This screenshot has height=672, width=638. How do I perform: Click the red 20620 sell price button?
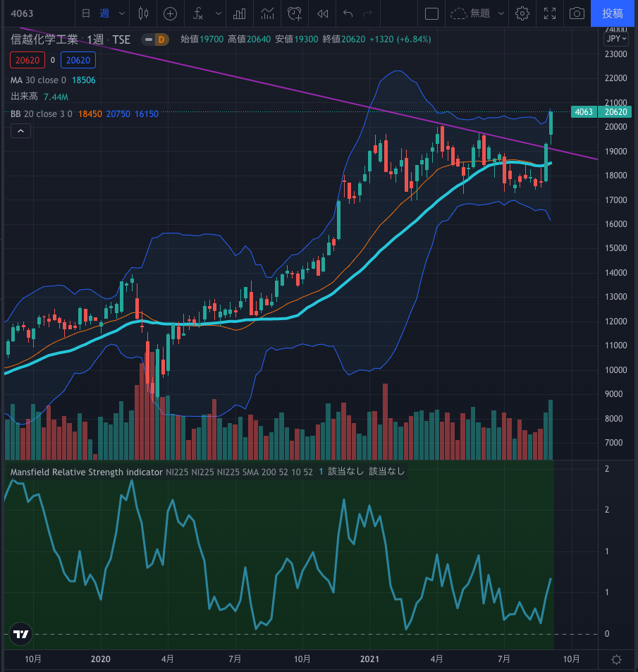[x=27, y=60]
